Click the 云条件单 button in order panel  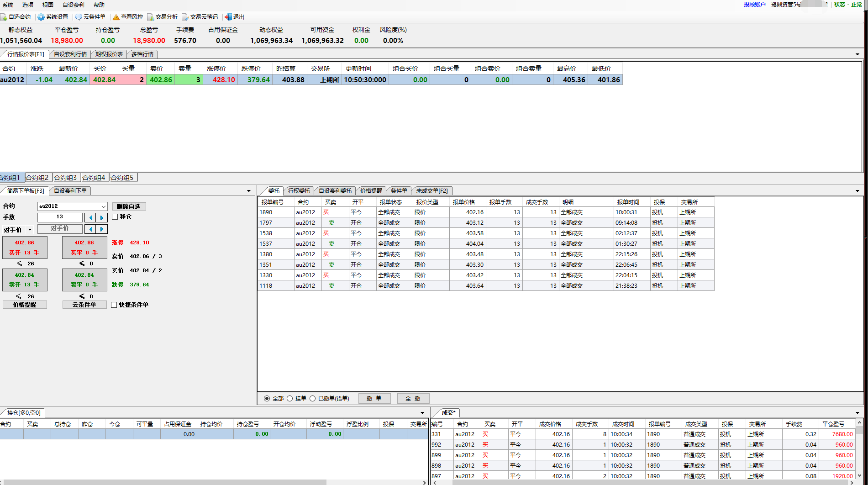(84, 305)
